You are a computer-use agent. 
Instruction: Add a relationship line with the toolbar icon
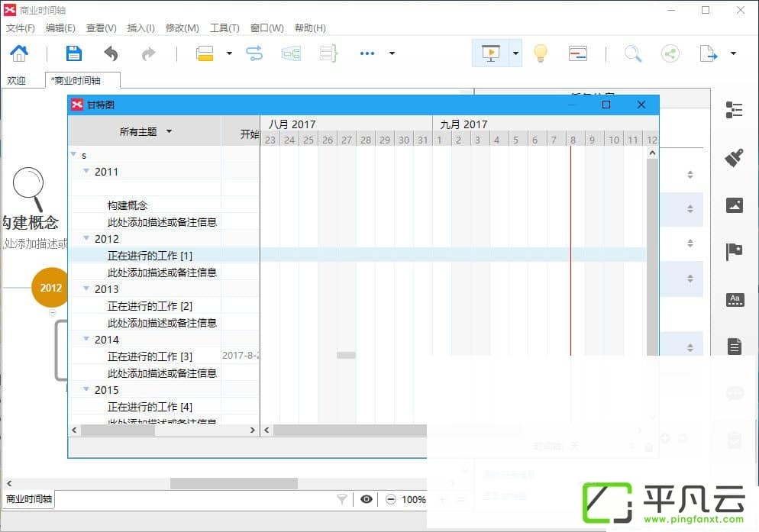[x=254, y=53]
